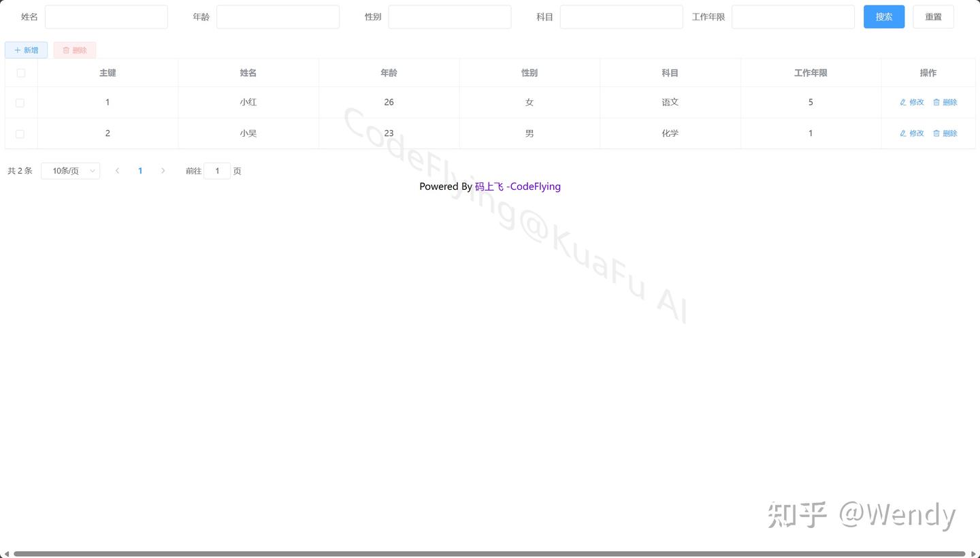Open the 10条/页 page size dropdown
The height and width of the screenshot is (558, 980).
tap(70, 171)
